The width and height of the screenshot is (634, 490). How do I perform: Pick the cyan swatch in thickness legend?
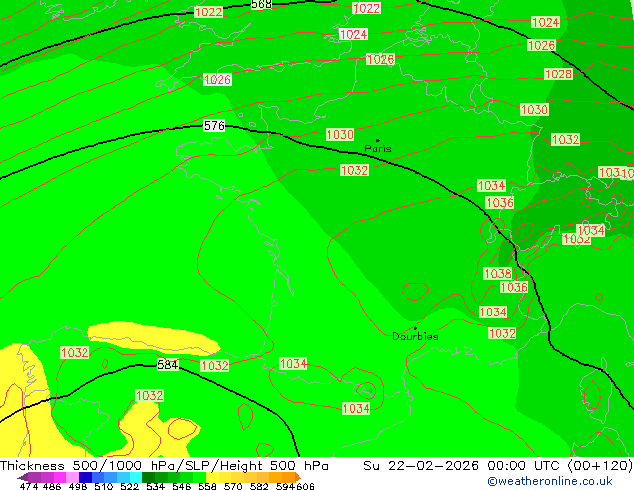click(x=136, y=477)
